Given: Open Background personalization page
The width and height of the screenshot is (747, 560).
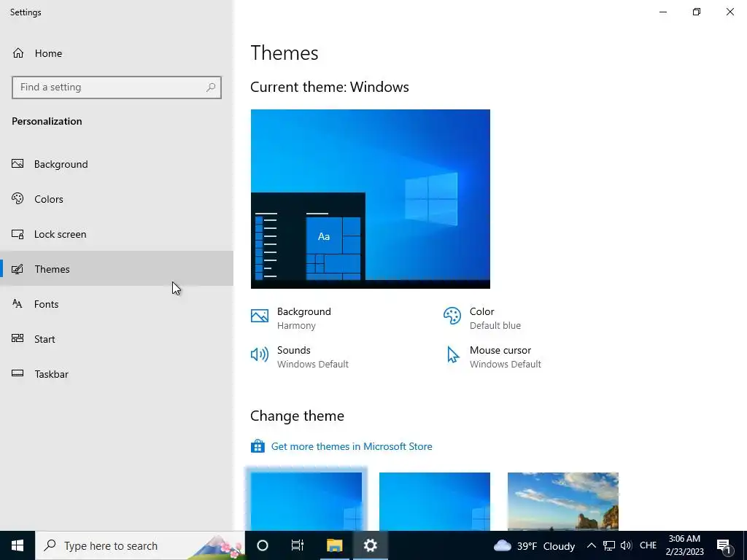Looking at the screenshot, I should point(117,164).
